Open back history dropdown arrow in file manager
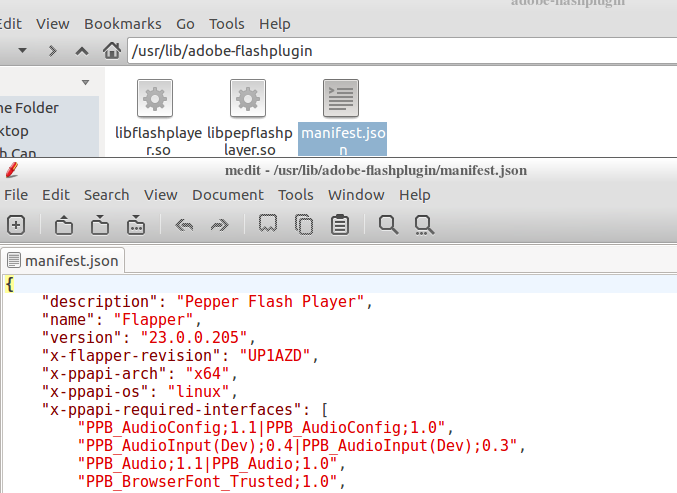The image size is (677, 493). coord(22,51)
